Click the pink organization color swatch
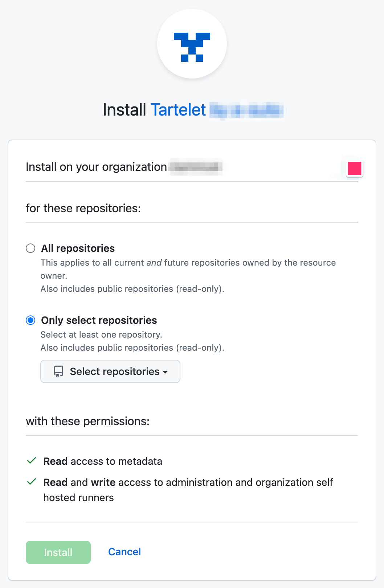 click(355, 168)
